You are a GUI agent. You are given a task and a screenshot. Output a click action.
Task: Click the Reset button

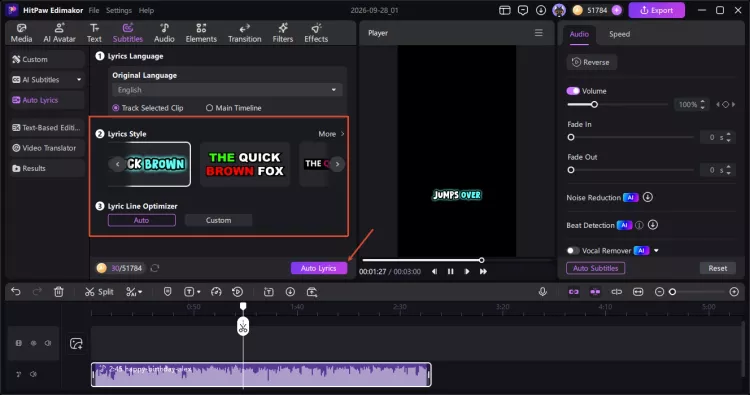point(717,268)
